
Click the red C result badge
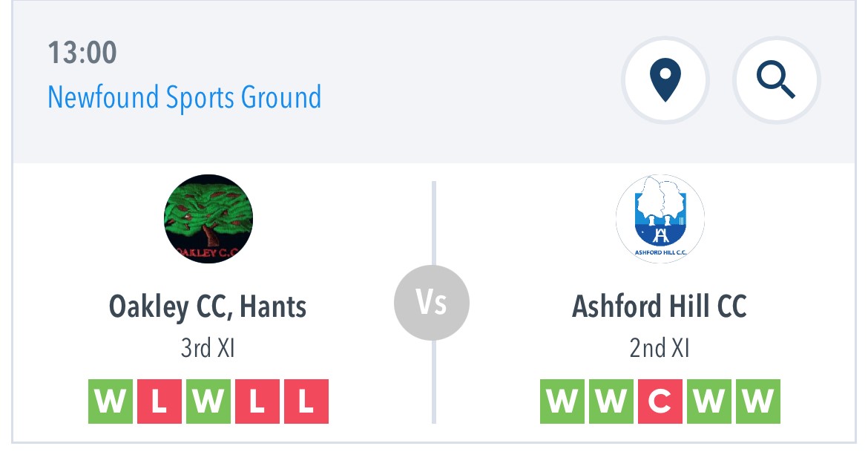660,401
